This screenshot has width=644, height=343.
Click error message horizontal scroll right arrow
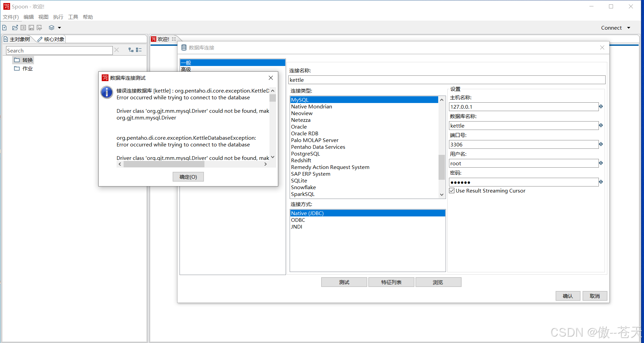pos(265,164)
